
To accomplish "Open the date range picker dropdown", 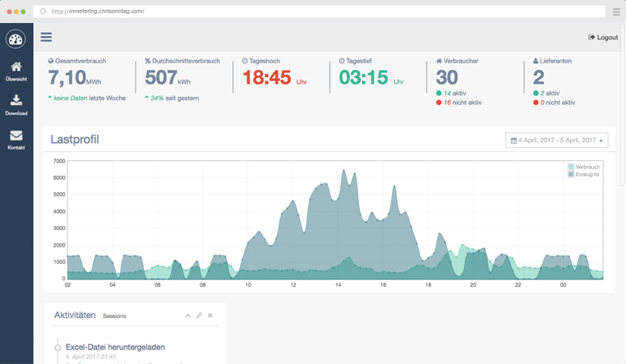I will (556, 141).
